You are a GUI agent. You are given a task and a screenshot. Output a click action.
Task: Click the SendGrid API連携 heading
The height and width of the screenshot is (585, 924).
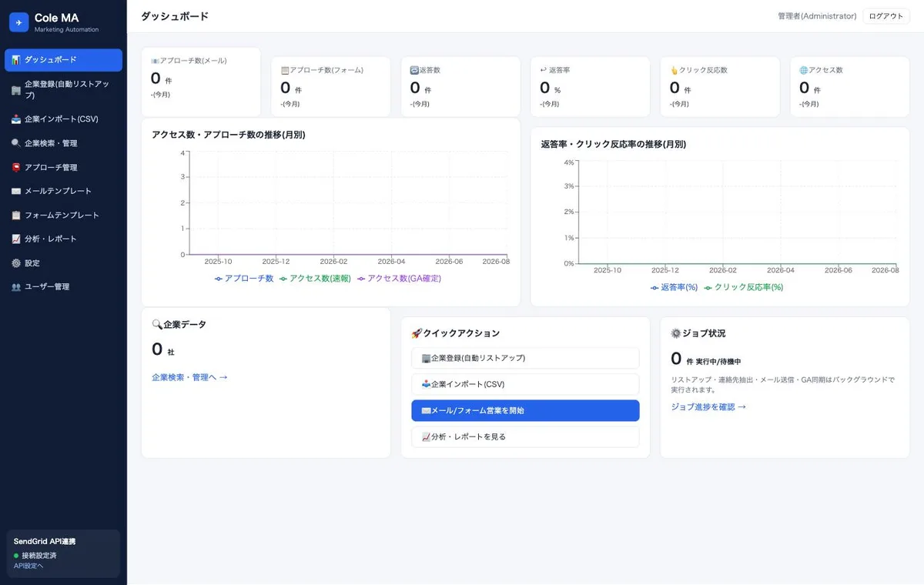pyautogui.click(x=45, y=541)
